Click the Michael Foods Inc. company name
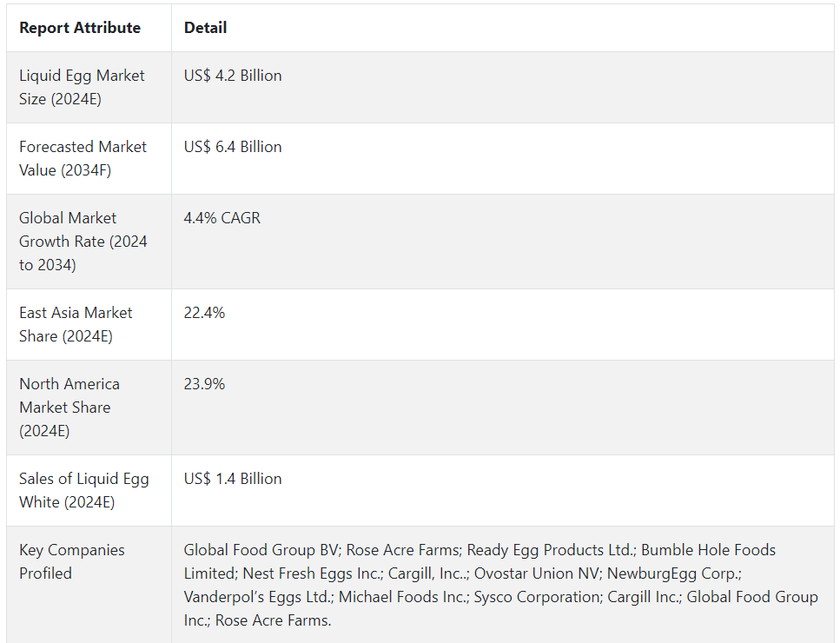Viewport: 840px width, 643px height. [x=403, y=598]
